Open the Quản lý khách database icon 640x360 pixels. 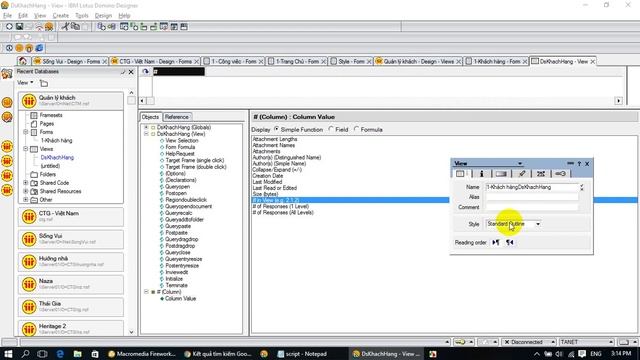coord(29,100)
